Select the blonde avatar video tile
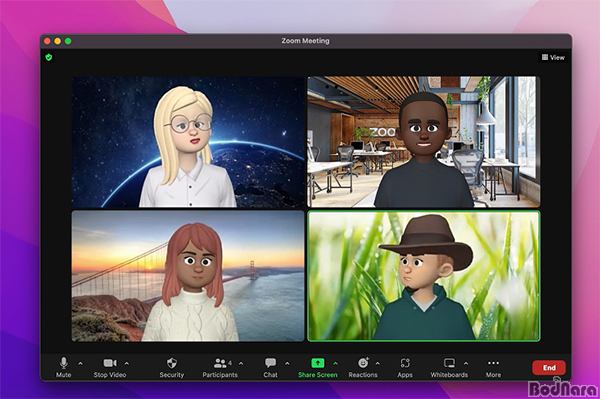Viewport: 600px width, 399px height. 188,142
